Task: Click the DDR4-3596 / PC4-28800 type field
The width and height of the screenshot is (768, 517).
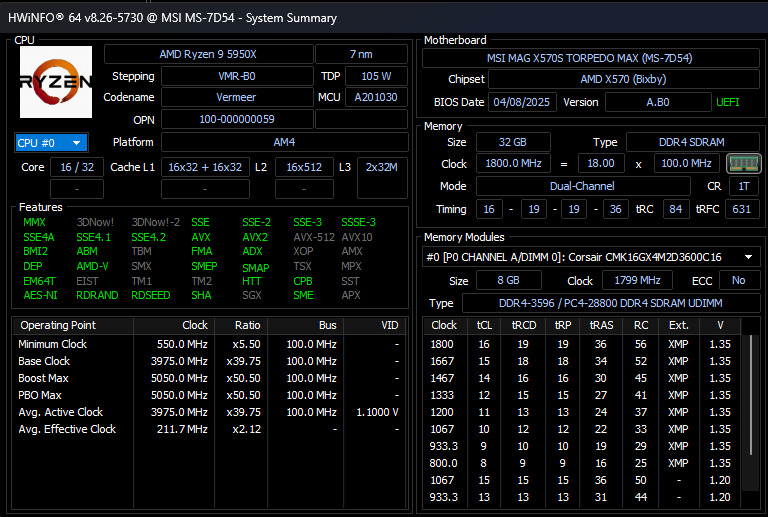Action: pos(611,304)
